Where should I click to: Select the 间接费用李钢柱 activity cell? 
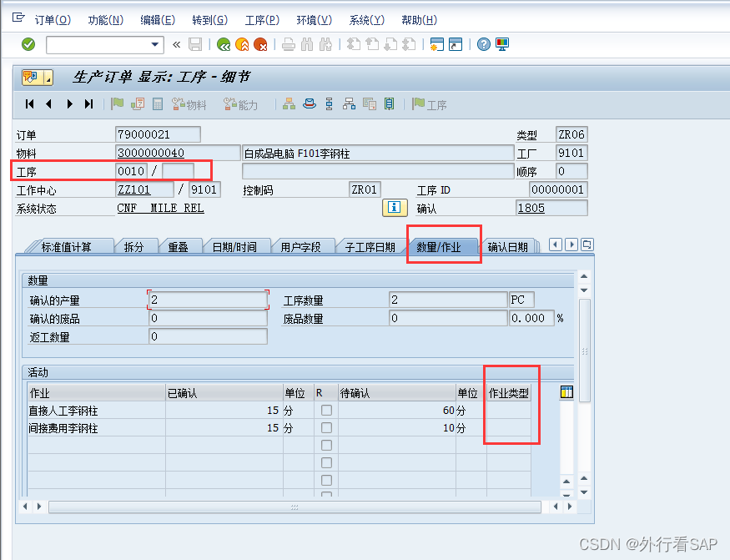tap(97, 427)
